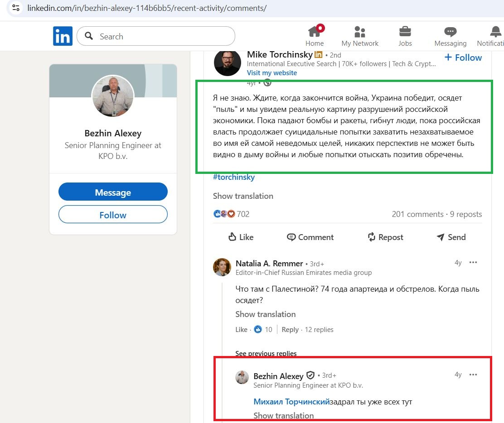
Task: Click the International Executive Search headline text
Action: coord(341,64)
